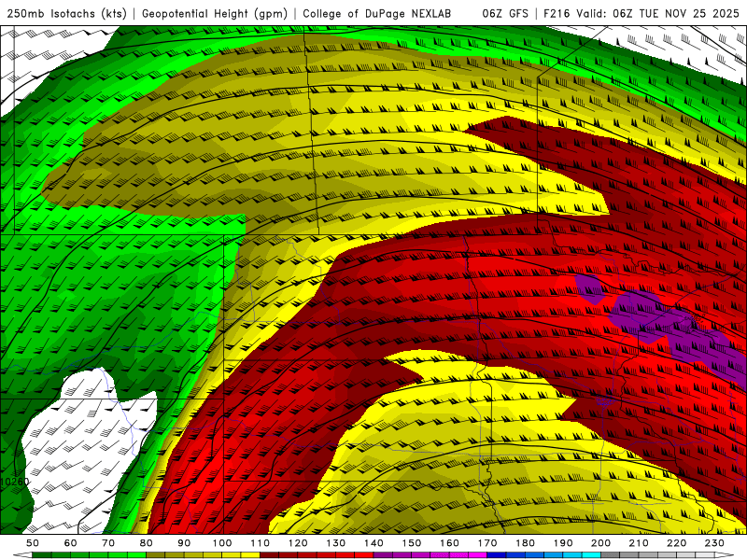The image size is (747, 560).
Task: Select the dark olive 80–85 kt legend swatch
Action: pos(155,554)
